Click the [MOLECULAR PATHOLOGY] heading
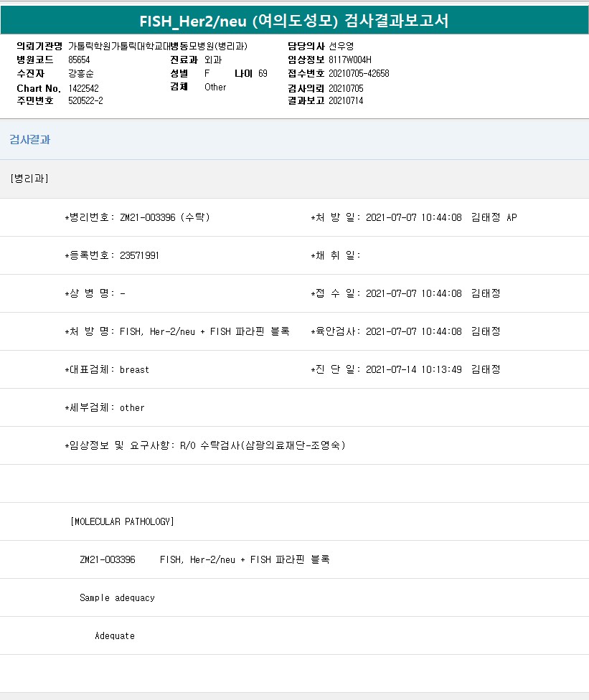Screen dimensions: 589x700 coord(123,521)
